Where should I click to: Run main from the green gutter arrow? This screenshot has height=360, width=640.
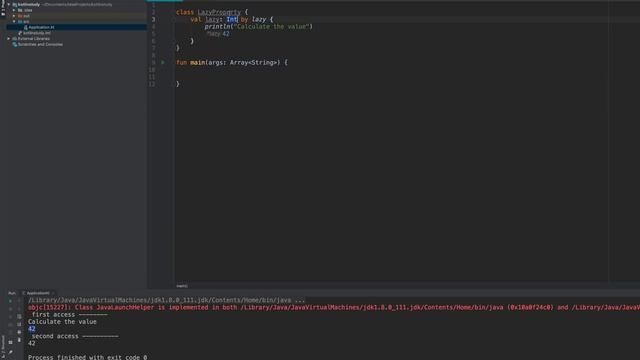click(162, 62)
